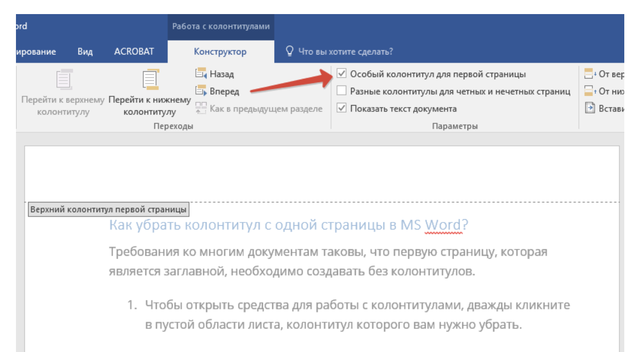This screenshot has height=352, width=644.
Task: Click the insert alignment tab icon 'Встави'
Action: coord(590,108)
